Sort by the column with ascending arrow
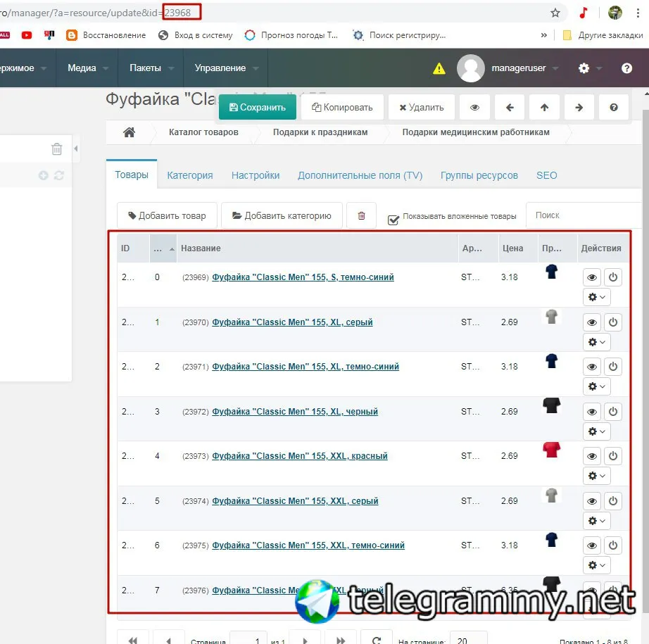The height and width of the screenshot is (644, 649). [163, 248]
